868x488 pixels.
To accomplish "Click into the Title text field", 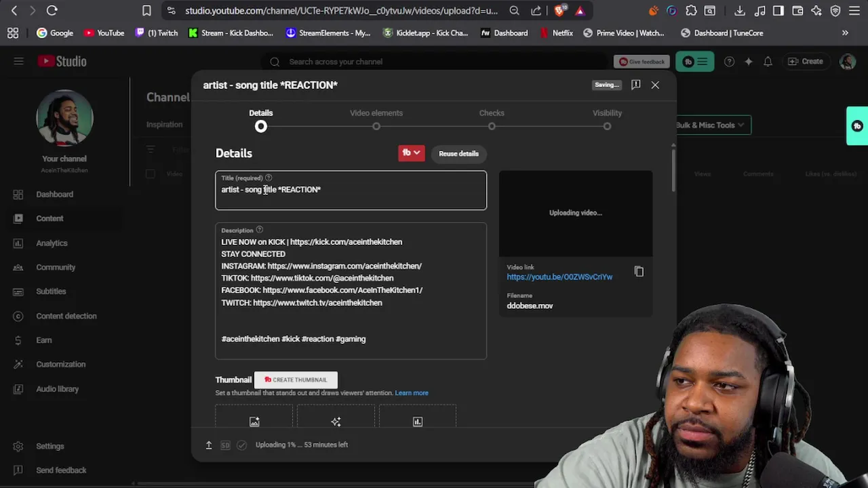I will coord(351,190).
